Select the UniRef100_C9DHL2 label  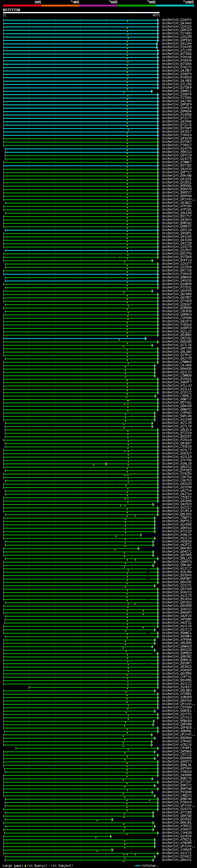[177, 396]
